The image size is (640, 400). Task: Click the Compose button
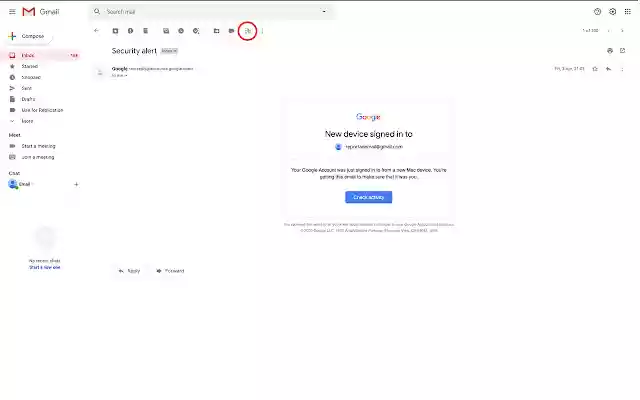(27, 36)
